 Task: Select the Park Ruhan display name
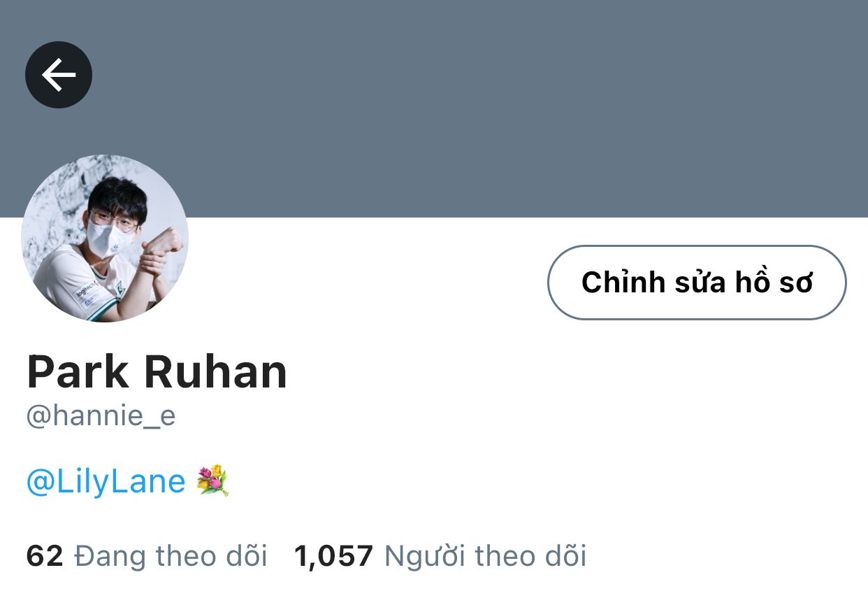tap(157, 371)
